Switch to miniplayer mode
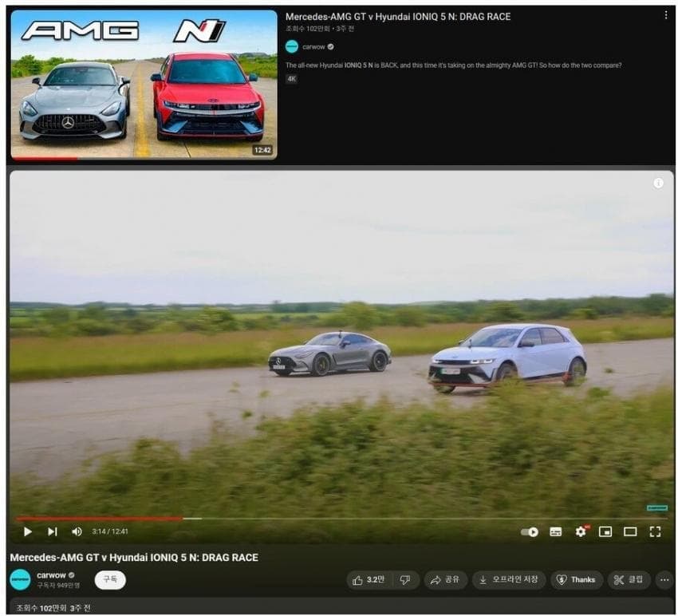Screen dimensions: 678x616 (605, 531)
